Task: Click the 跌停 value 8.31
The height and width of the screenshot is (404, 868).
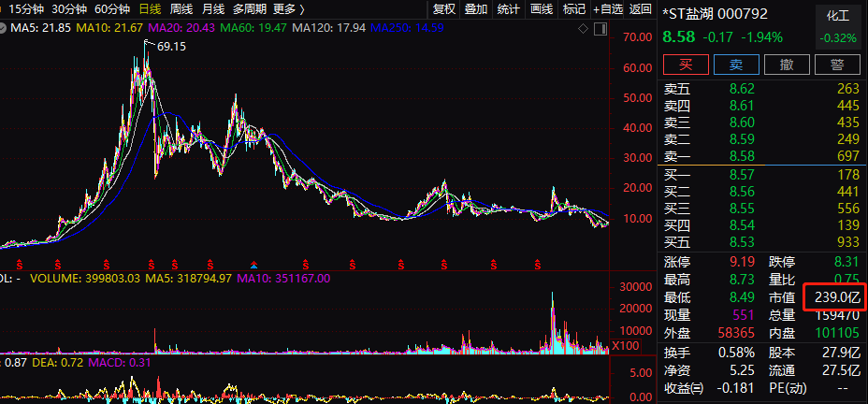Action: (x=847, y=263)
